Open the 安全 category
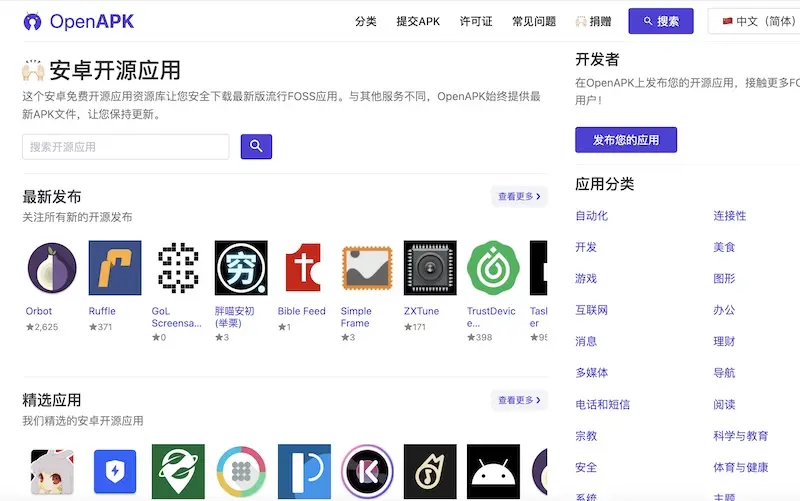This screenshot has width=800, height=501. 586,467
